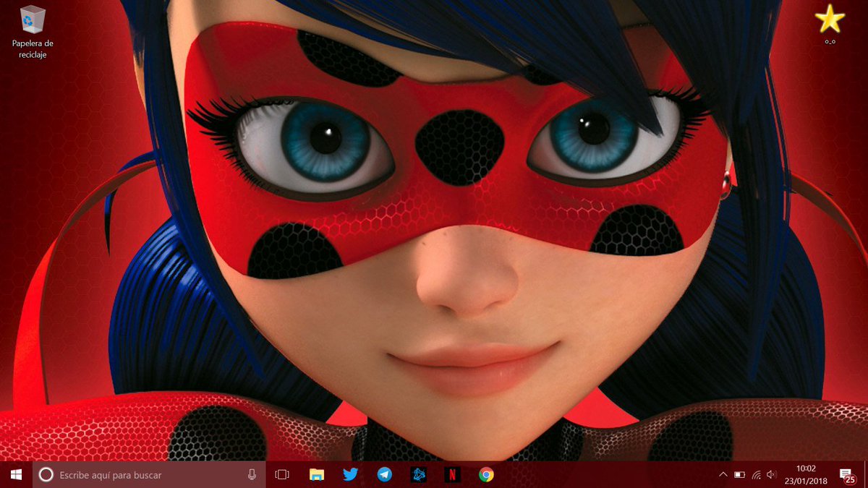The height and width of the screenshot is (488, 868).
Task: Open the volume speaker icon
Action: [x=772, y=475]
